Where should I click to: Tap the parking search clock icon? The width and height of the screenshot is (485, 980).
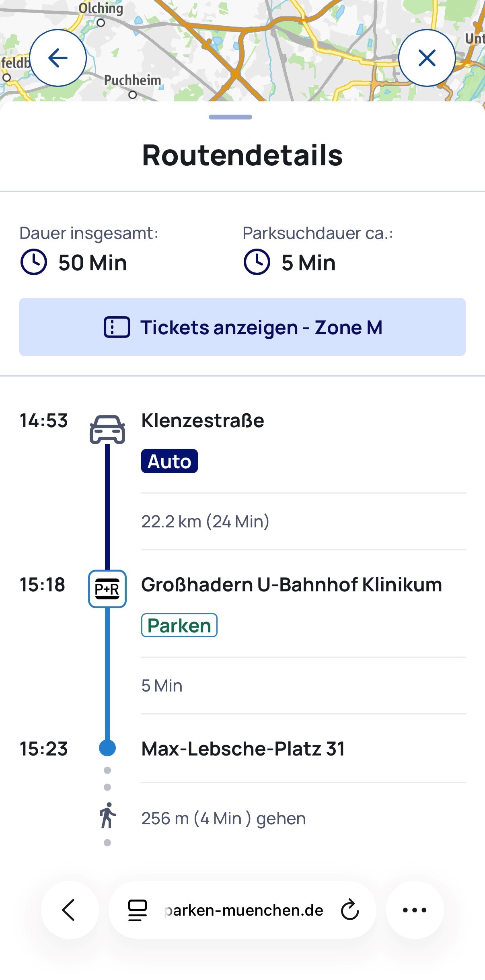click(257, 262)
